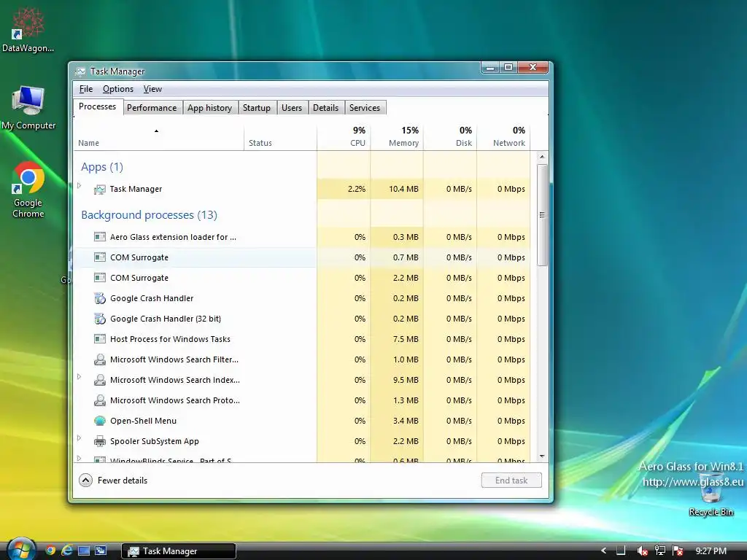Click the Google Crash Handler icon (not 32 bit)
747x560 pixels.
pos(99,298)
